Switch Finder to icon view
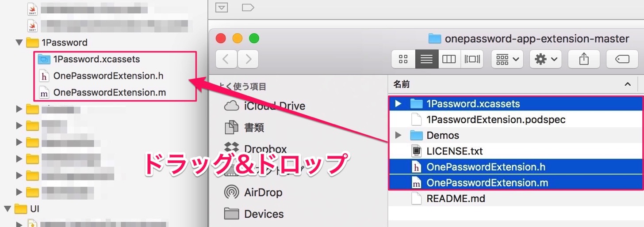Screen dimensions: 644x227 (x=403, y=59)
